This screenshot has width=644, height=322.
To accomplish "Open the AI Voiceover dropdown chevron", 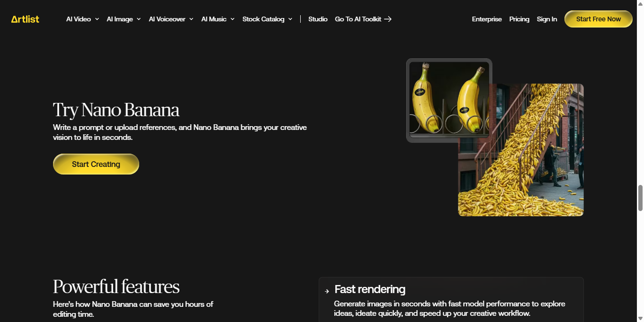I will 191,19.
